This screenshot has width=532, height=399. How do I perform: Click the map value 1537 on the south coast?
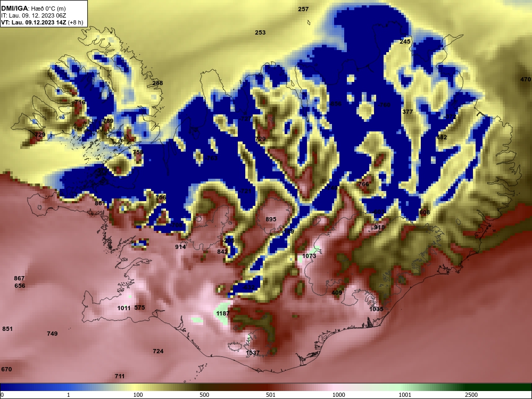(x=253, y=353)
